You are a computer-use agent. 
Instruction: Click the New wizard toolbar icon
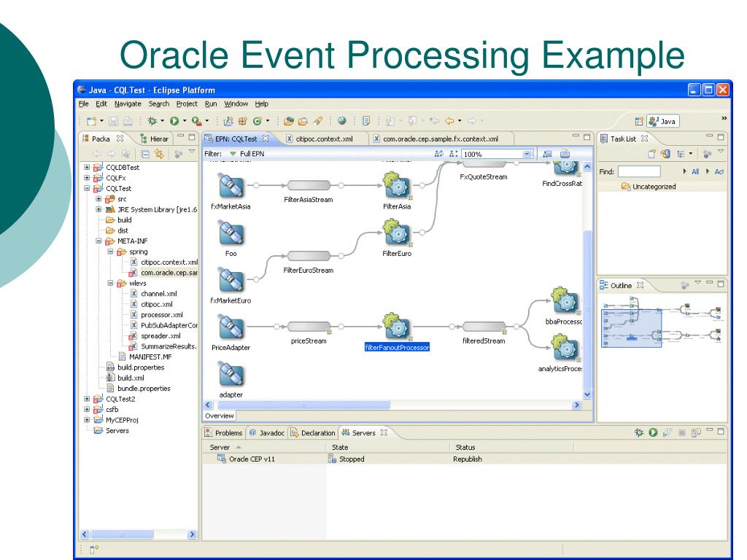click(92, 121)
